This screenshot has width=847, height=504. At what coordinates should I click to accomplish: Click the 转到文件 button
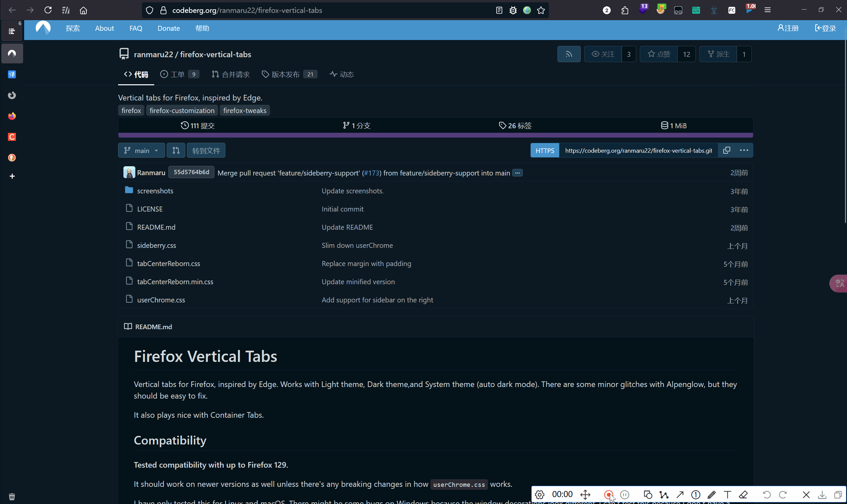coord(205,150)
